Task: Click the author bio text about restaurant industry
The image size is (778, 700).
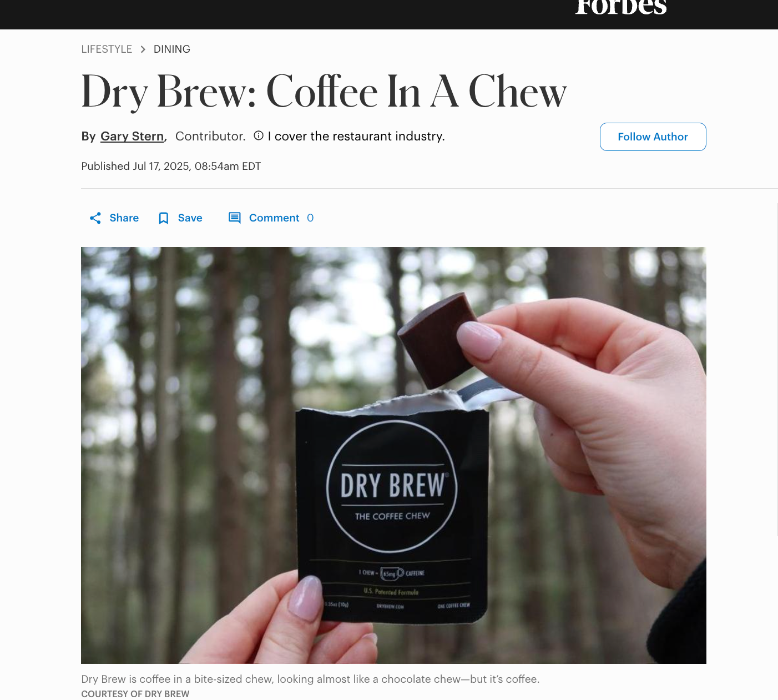Action: point(356,137)
